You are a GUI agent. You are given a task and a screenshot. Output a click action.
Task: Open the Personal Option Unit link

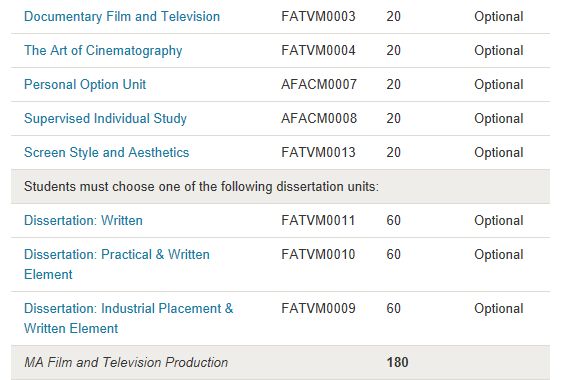tap(85, 85)
